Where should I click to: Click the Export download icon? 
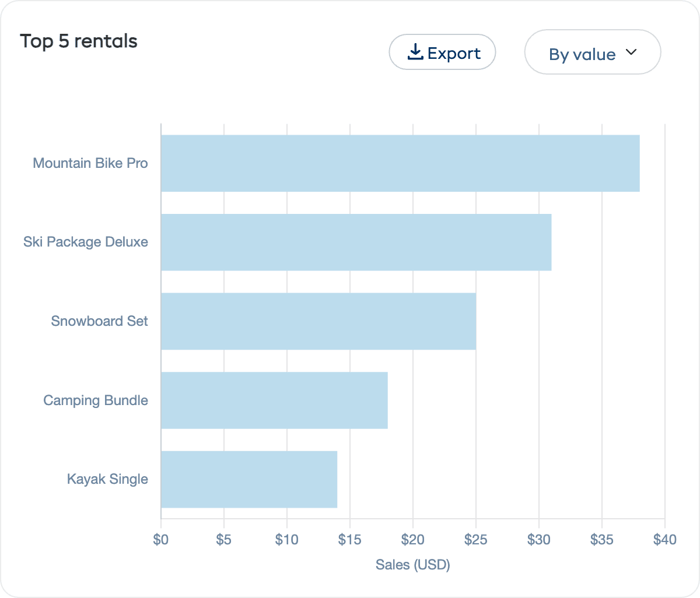(x=415, y=52)
